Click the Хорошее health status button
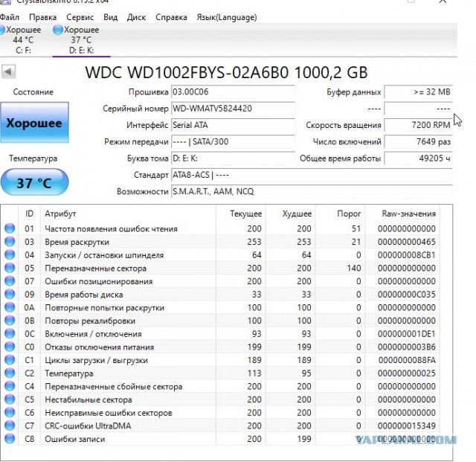Viewport: 476px width, 462px height. coord(34,123)
